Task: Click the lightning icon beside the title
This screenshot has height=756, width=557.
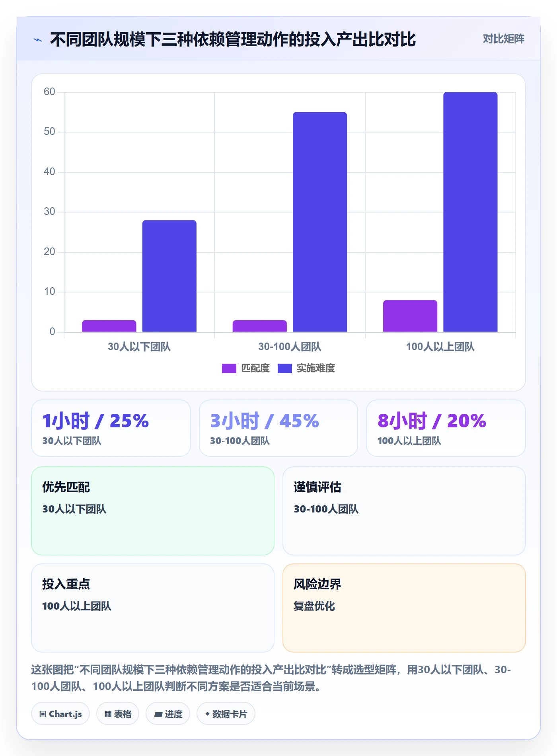Action: pos(38,40)
